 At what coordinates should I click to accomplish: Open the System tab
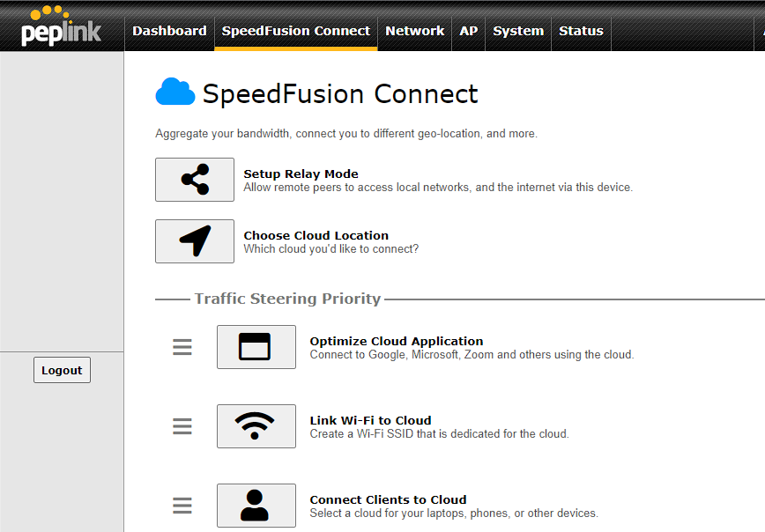click(518, 31)
